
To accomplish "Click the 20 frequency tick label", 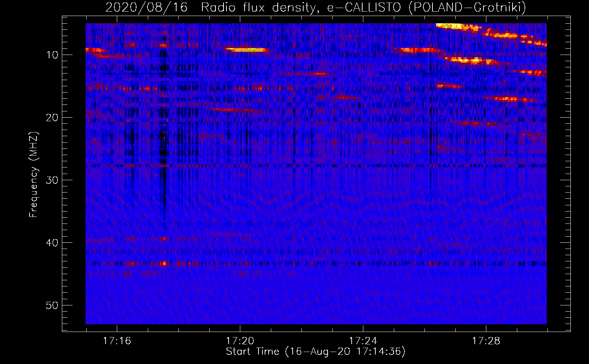I will pos(52,118).
